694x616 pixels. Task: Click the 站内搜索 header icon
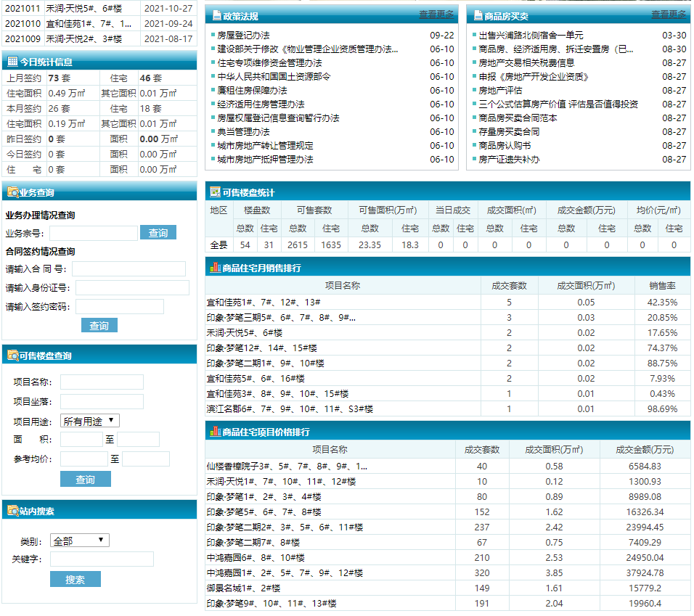(x=12, y=511)
